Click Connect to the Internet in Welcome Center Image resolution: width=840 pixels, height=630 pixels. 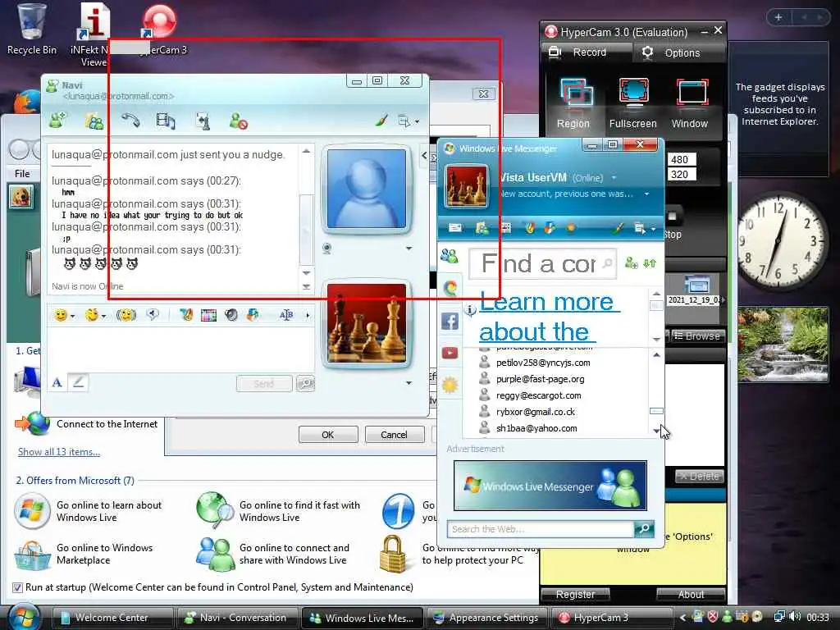(x=107, y=424)
